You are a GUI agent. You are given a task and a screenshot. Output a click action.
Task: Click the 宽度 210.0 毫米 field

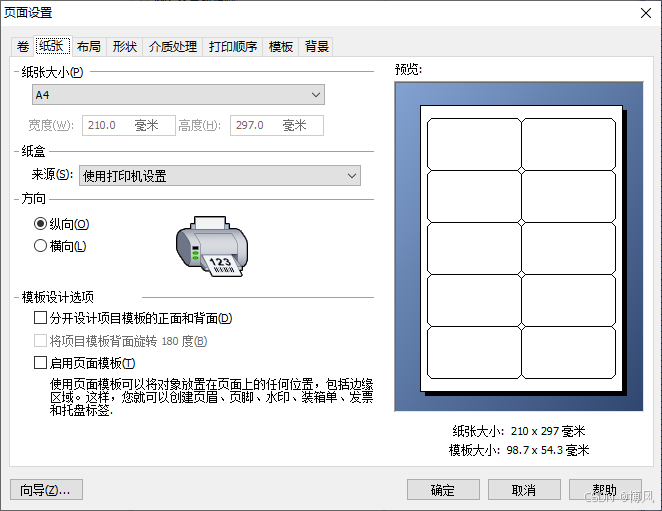coord(128,125)
